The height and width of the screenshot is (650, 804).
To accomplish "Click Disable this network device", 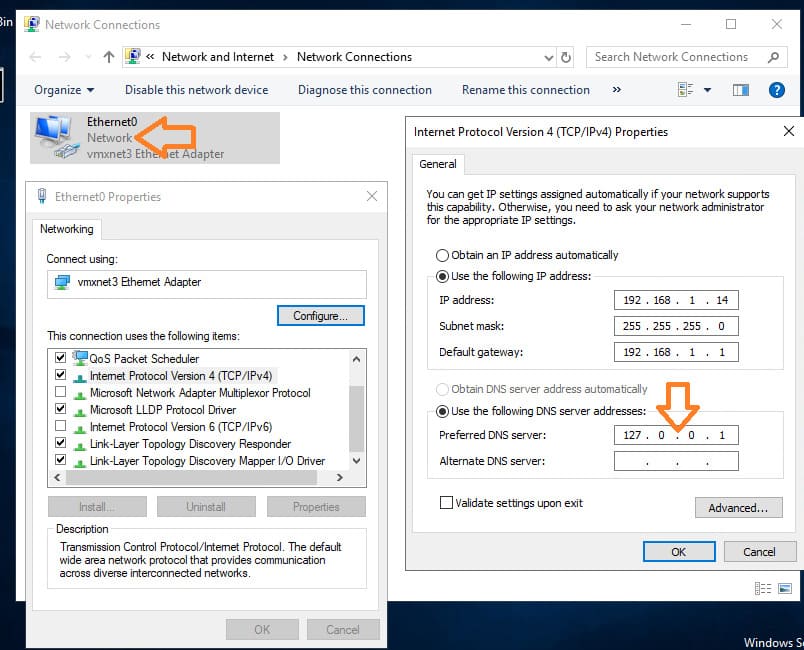I will click(x=196, y=90).
